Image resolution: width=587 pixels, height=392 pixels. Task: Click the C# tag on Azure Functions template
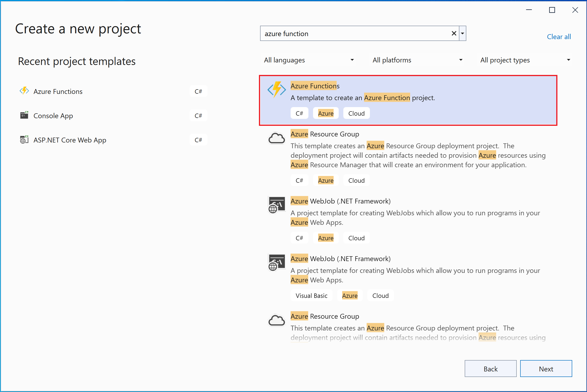point(299,113)
